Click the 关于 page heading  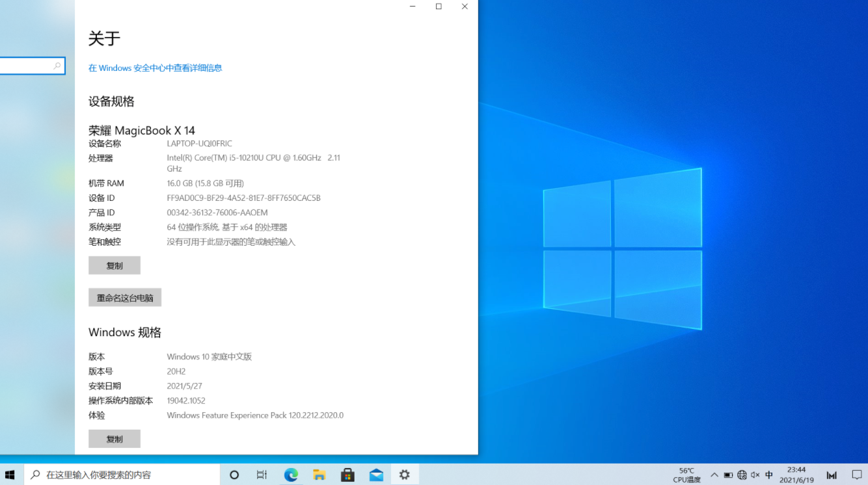[105, 38]
